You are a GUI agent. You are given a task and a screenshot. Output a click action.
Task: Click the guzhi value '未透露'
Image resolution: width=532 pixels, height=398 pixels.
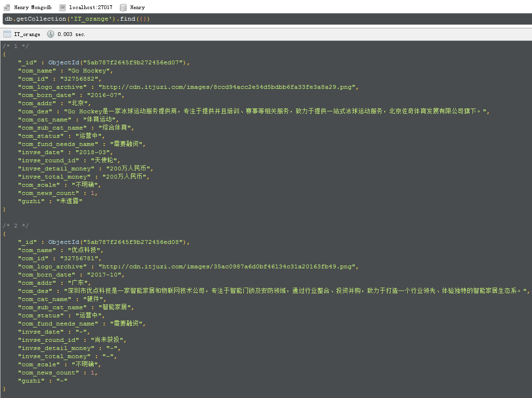69,201
